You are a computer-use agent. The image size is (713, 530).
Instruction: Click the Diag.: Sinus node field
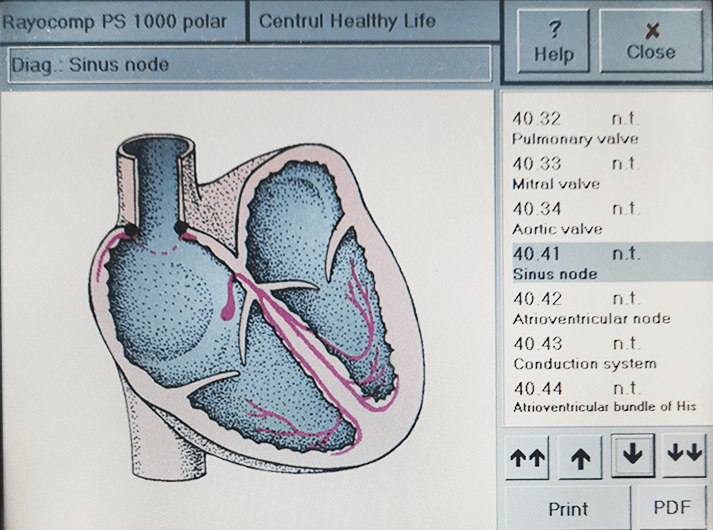pyautogui.click(x=250, y=64)
